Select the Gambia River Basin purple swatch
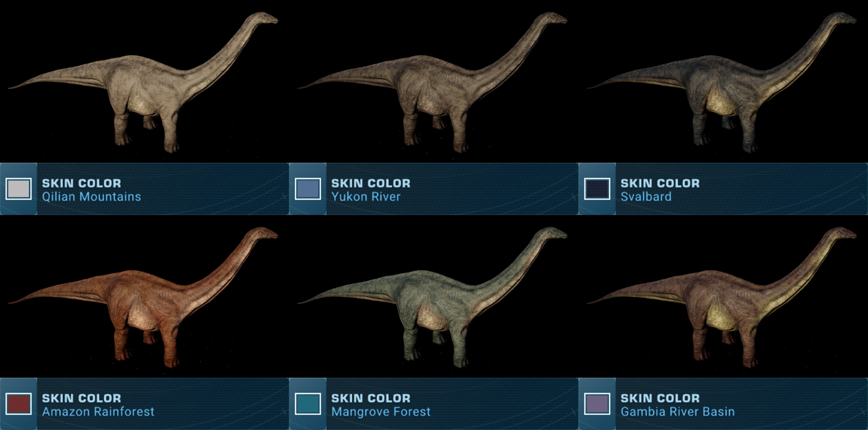Viewport: 868px width, 430px height. (x=597, y=404)
